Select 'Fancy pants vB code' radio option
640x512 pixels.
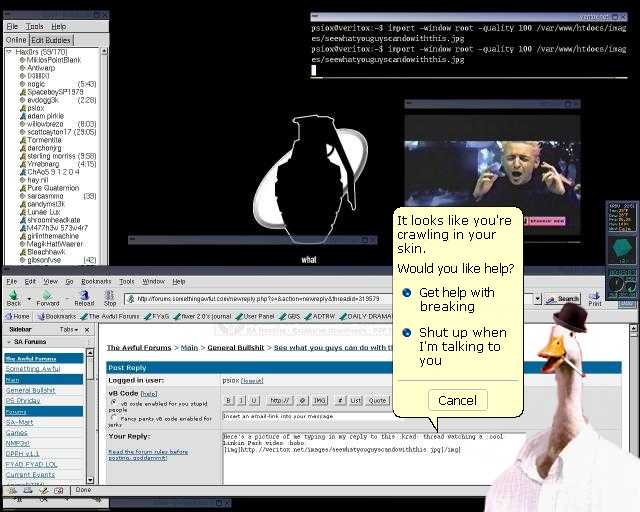click(113, 418)
